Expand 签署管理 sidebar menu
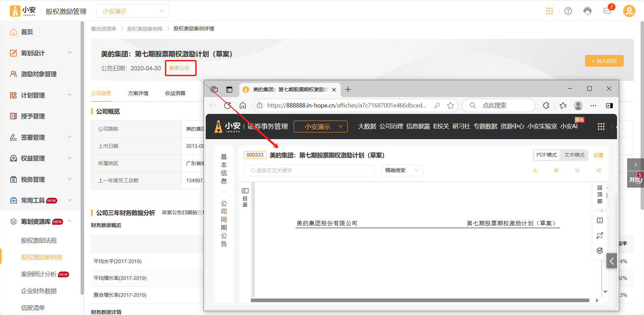644x315 pixels. pyautogui.click(x=40, y=137)
